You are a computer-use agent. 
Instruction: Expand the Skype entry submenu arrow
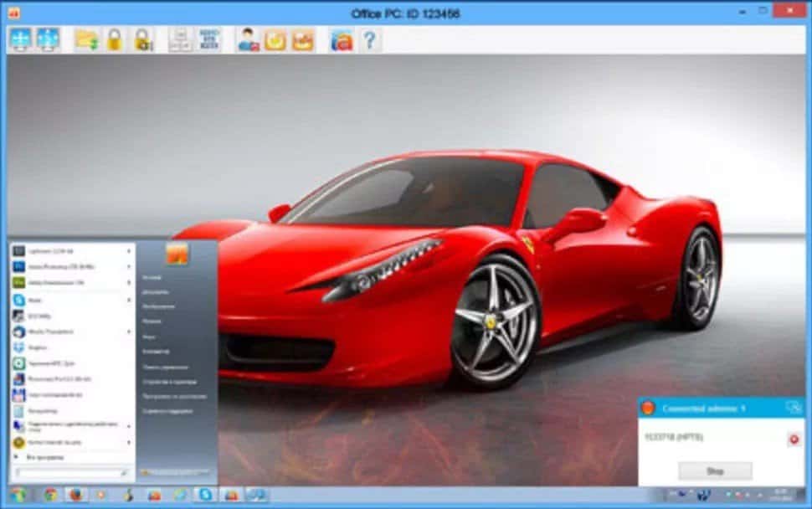point(129,300)
